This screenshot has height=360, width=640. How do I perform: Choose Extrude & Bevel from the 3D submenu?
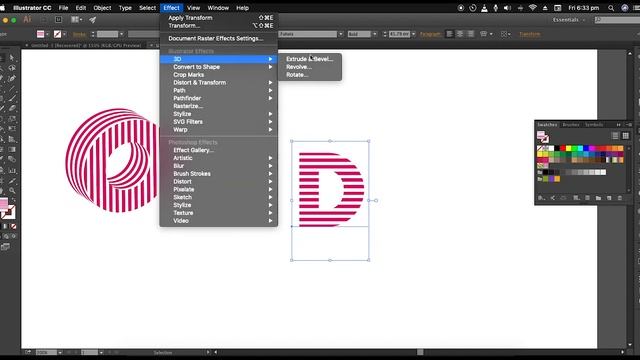pyautogui.click(x=310, y=59)
